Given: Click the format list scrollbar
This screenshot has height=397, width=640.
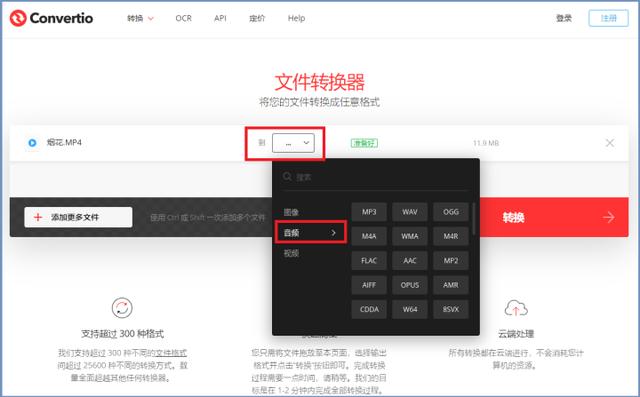Looking at the screenshot, I should [x=473, y=219].
